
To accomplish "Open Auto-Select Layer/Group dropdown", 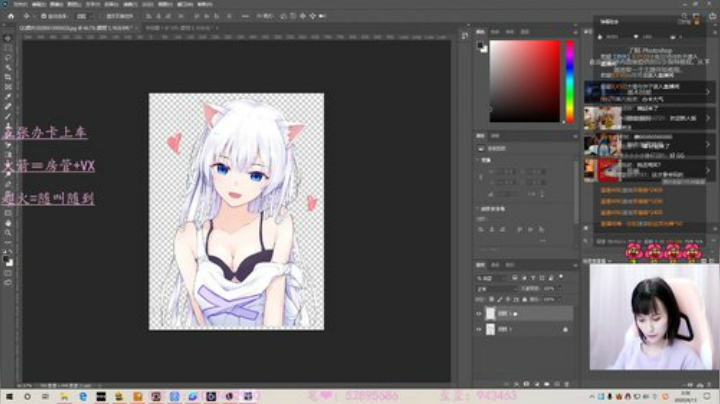I will click(x=84, y=16).
